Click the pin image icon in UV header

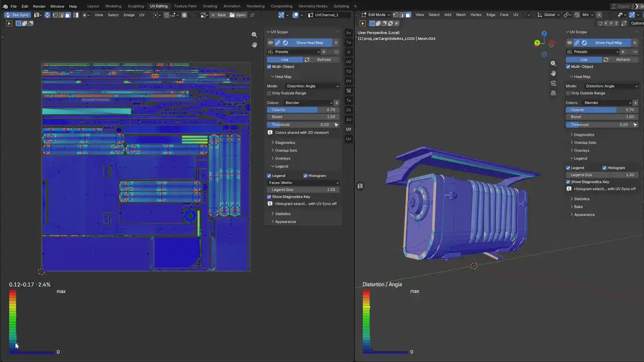pyautogui.click(x=252, y=15)
